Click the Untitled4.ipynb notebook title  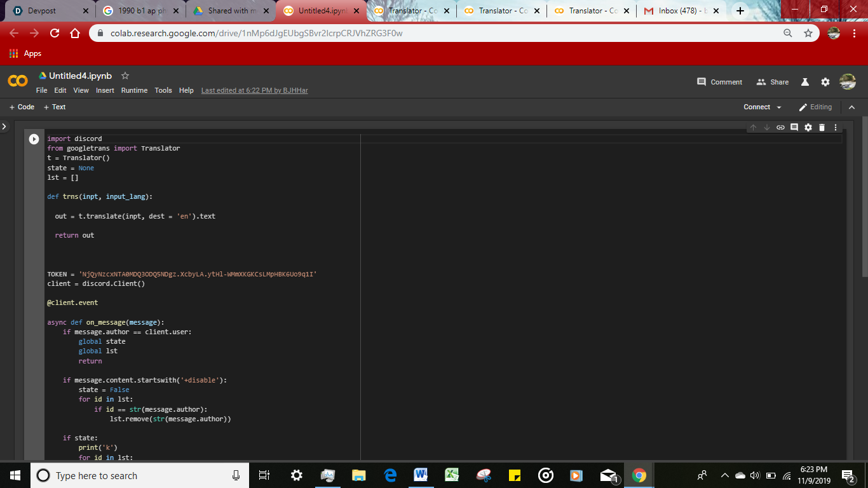(x=80, y=76)
